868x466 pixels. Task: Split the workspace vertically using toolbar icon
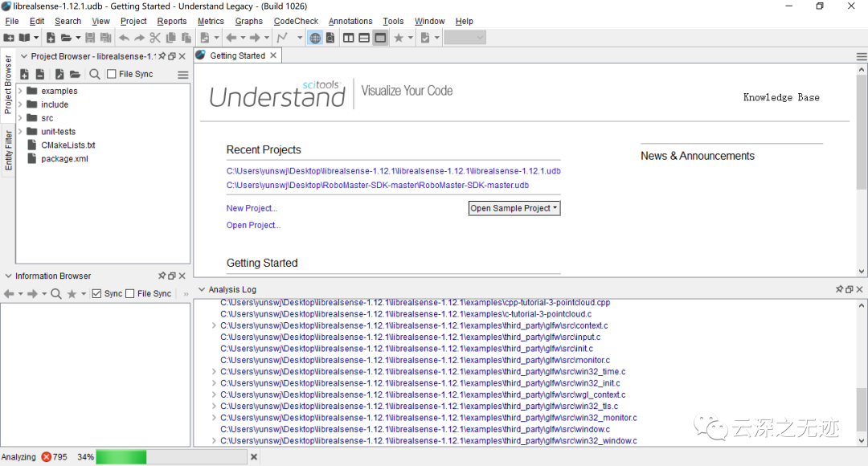click(x=349, y=38)
